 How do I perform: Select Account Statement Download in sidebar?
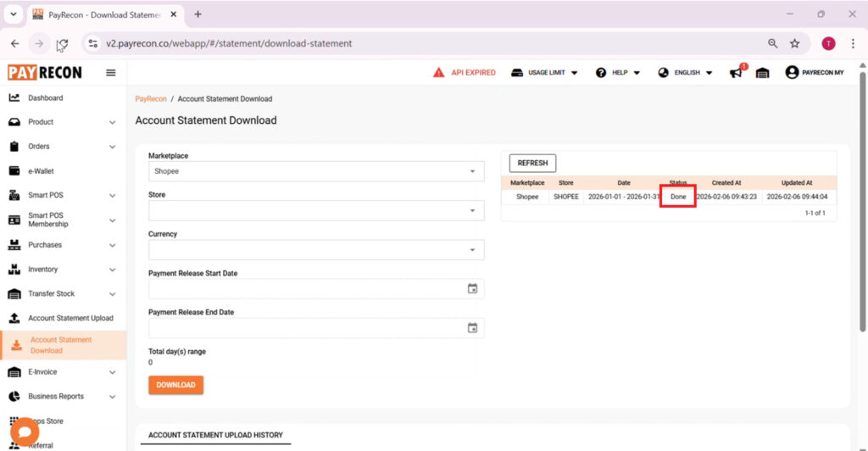[61, 345]
